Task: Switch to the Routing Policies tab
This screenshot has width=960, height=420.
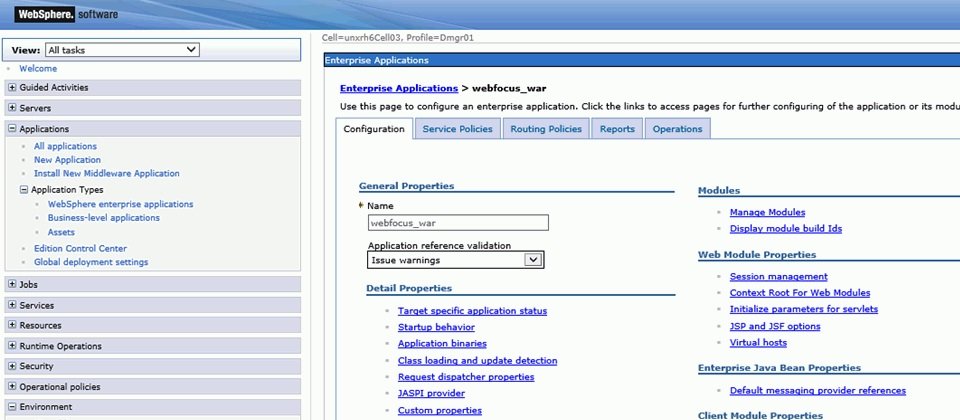Action: pyautogui.click(x=546, y=129)
